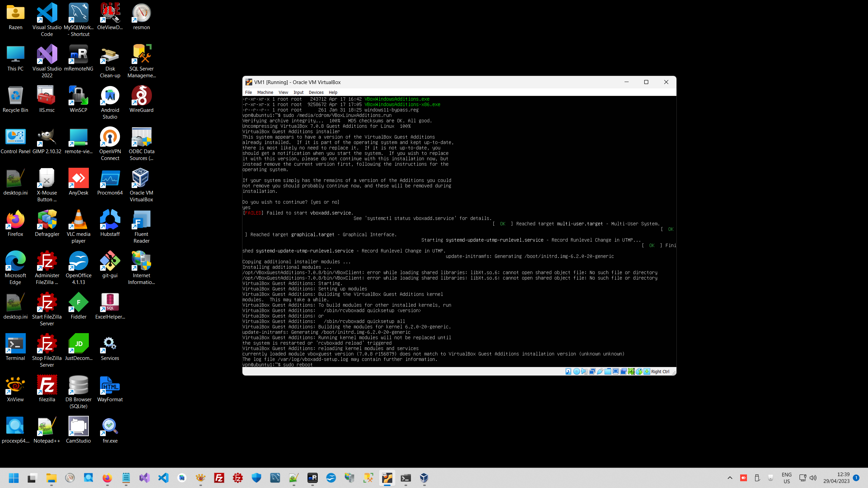
Task: Open the View menu in VirtualBox
Action: pos(283,92)
